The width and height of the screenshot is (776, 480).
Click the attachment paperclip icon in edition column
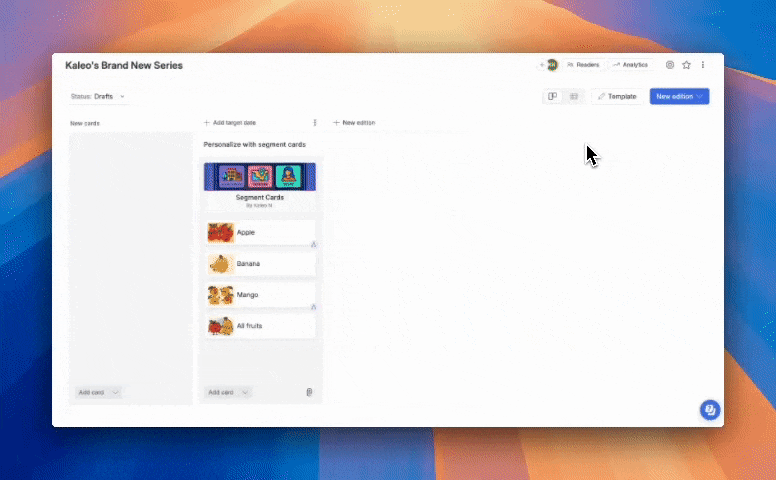tap(309, 392)
